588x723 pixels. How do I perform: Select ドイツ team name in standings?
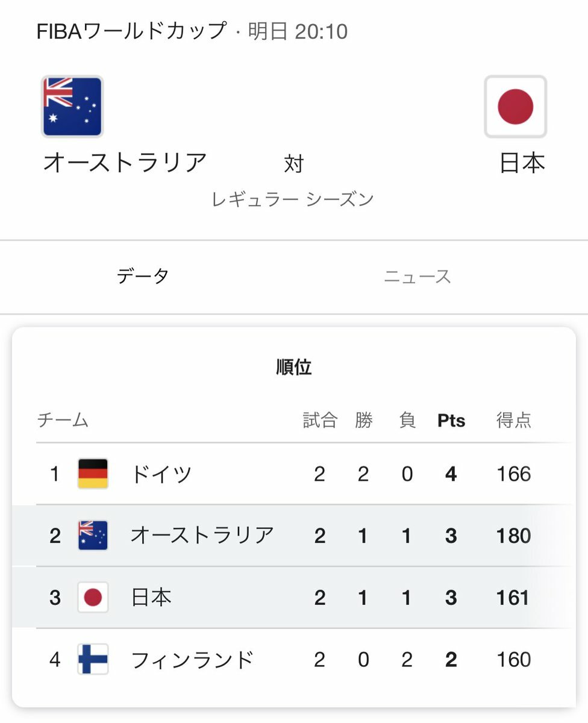[161, 474]
